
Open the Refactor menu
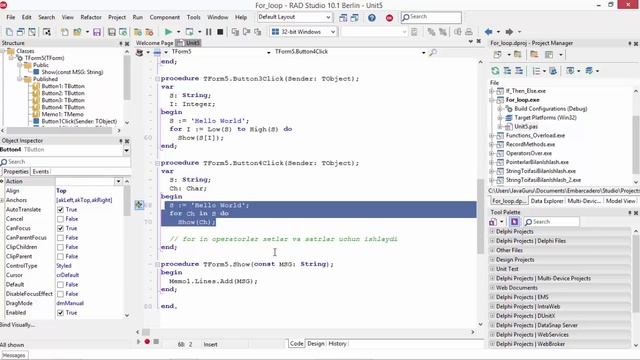91,17
